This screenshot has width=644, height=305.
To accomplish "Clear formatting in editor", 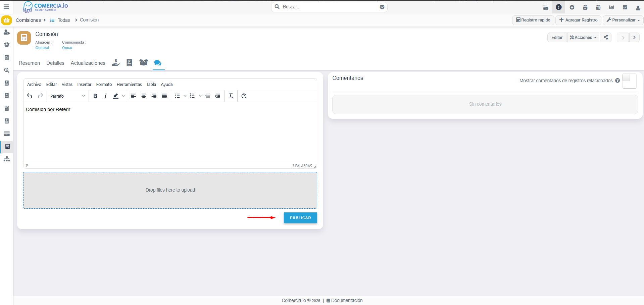I will click(x=231, y=96).
